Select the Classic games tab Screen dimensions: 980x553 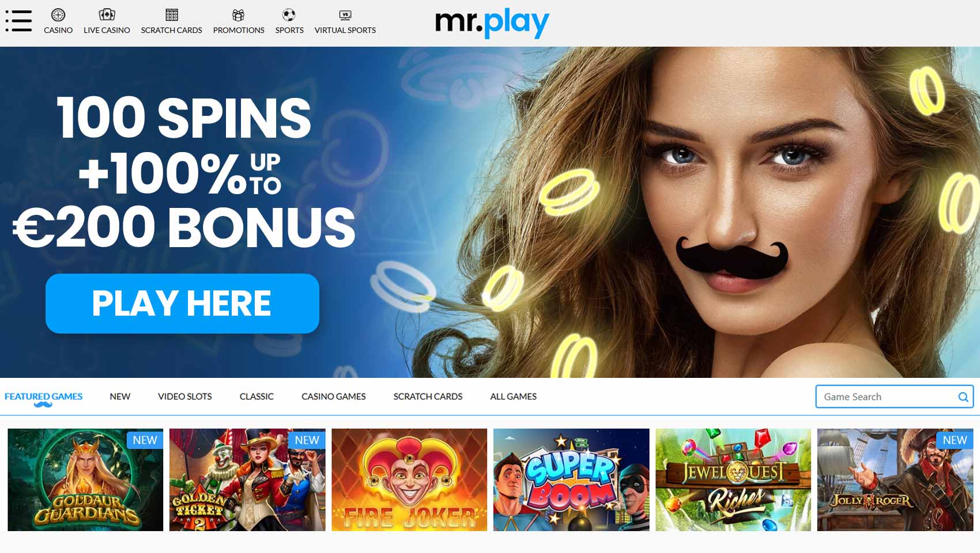point(257,396)
